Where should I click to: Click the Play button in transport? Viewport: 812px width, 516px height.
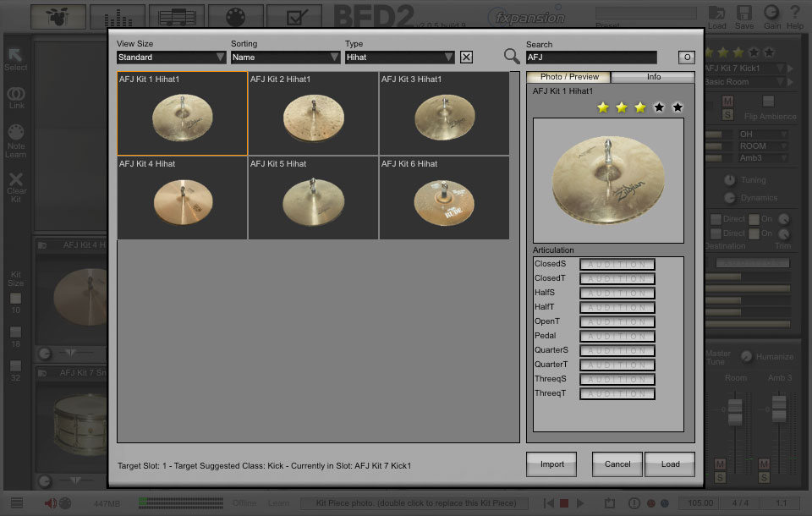[x=580, y=503]
